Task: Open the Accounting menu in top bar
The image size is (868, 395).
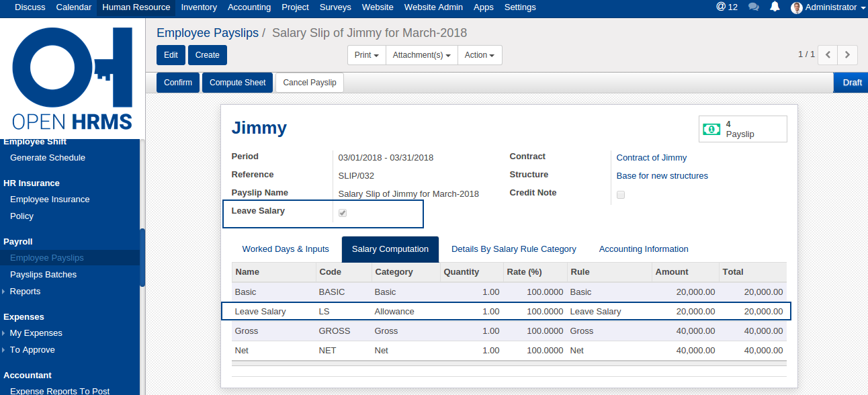Action: point(249,7)
